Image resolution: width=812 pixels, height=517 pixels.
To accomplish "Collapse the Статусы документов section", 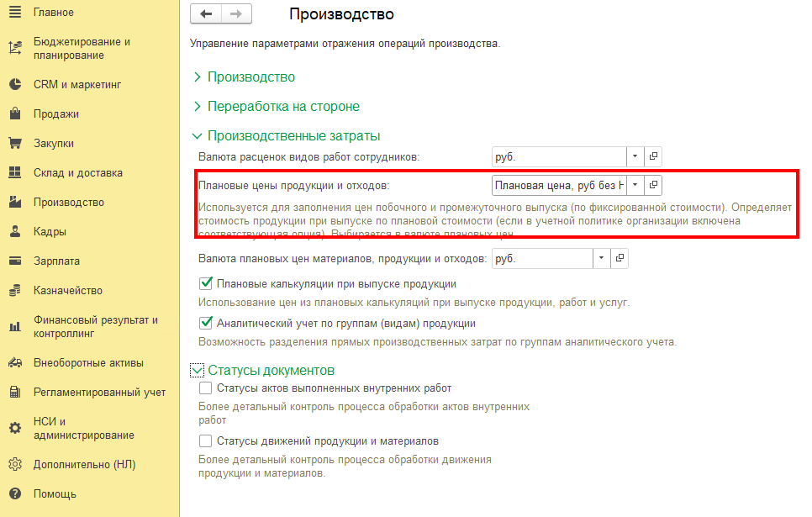I will pos(197,371).
